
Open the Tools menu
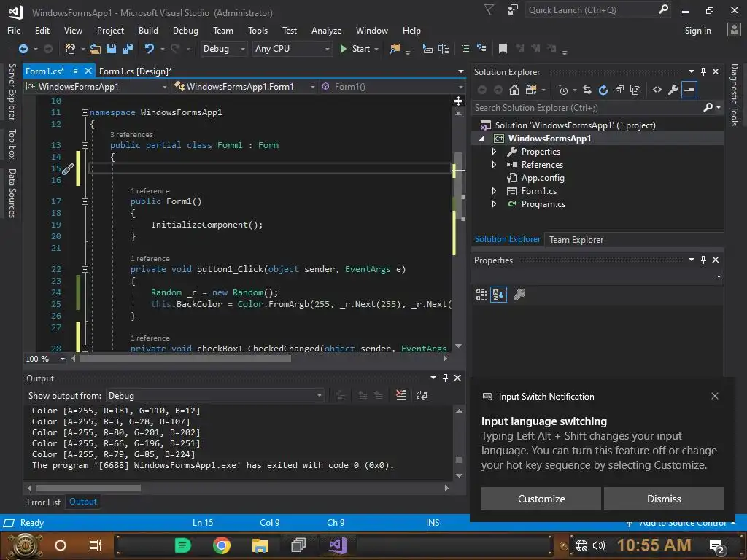258,31
